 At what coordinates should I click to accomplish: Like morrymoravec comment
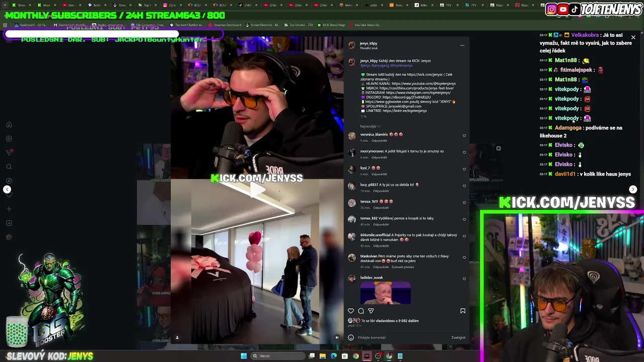coord(464,152)
